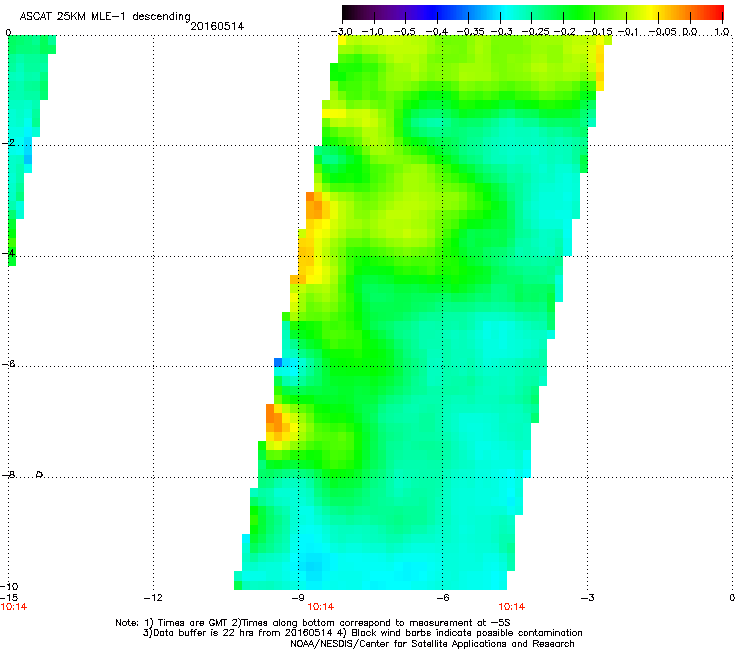
Task: Click the 1.0 label ending the color scale
Action: point(722,32)
